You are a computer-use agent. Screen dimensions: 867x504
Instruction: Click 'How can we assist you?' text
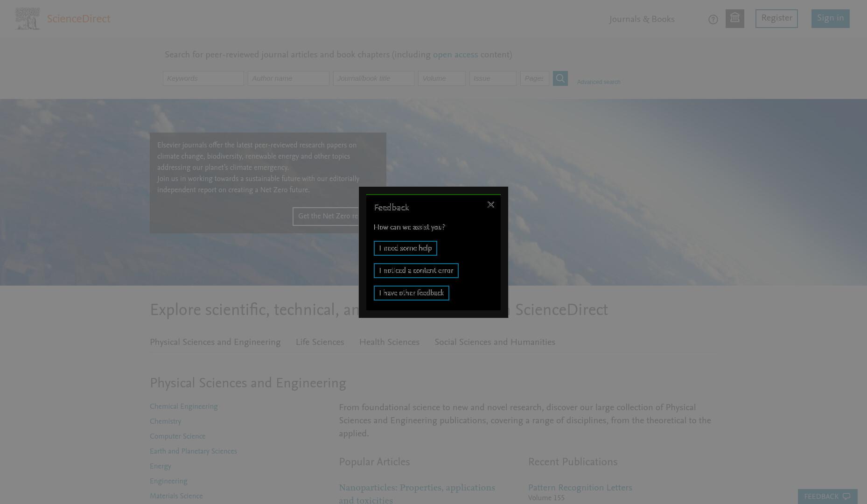click(409, 227)
